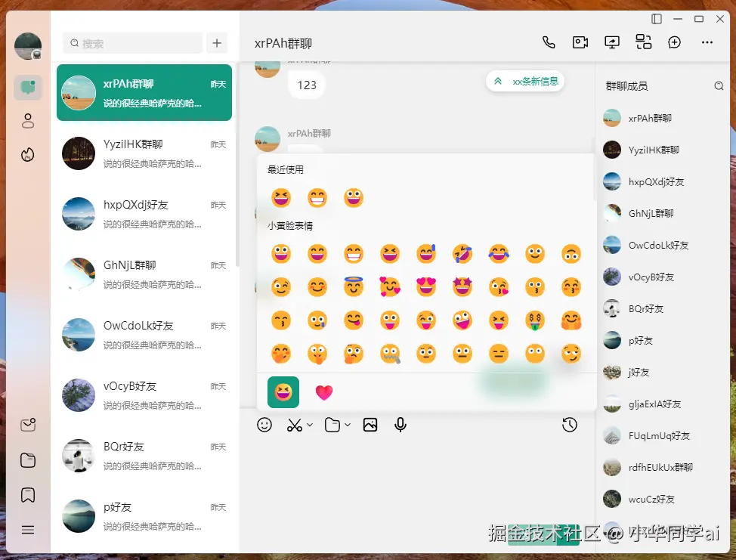Pick the zipper-mouth face emoji
This screenshot has height=560, width=736.
[x=390, y=354]
